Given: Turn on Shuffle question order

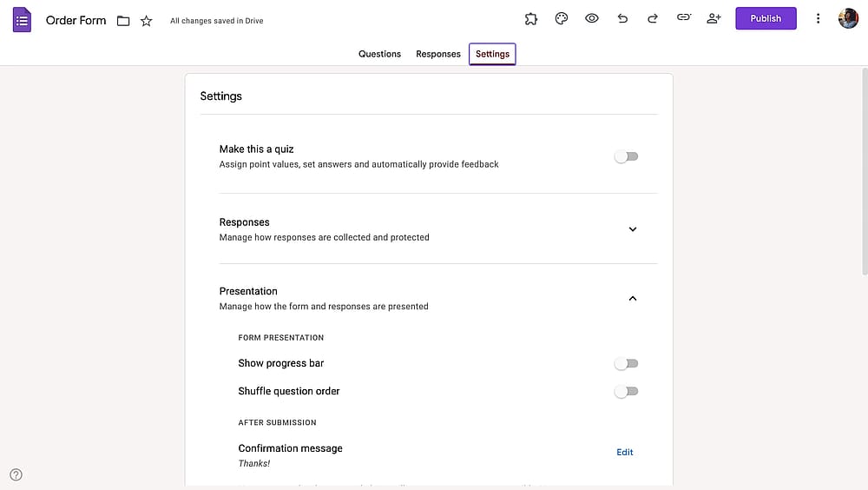Looking at the screenshot, I should 626,391.
